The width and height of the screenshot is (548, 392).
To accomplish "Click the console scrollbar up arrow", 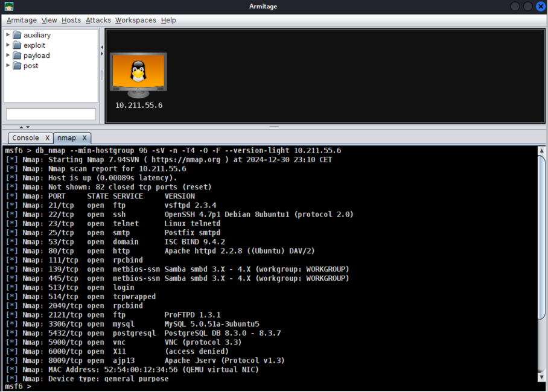I will tap(541, 151).
